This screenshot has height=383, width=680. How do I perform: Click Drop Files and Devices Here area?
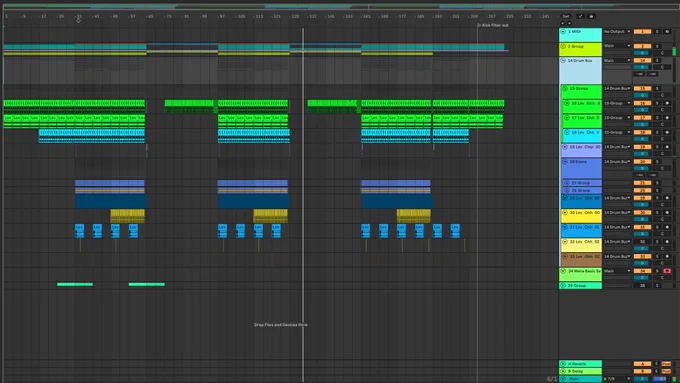pyautogui.click(x=281, y=324)
